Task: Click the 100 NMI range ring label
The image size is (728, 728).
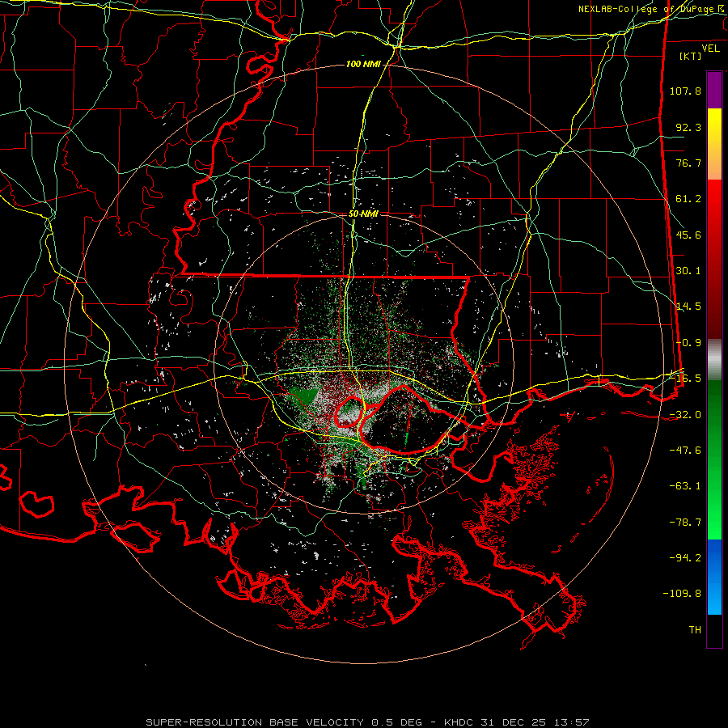Action: 363,64
